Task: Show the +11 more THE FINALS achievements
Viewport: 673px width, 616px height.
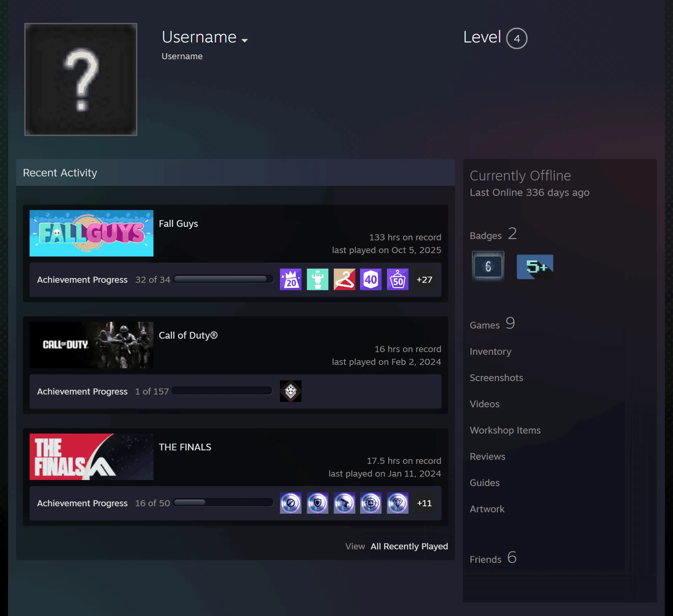Action: (424, 503)
